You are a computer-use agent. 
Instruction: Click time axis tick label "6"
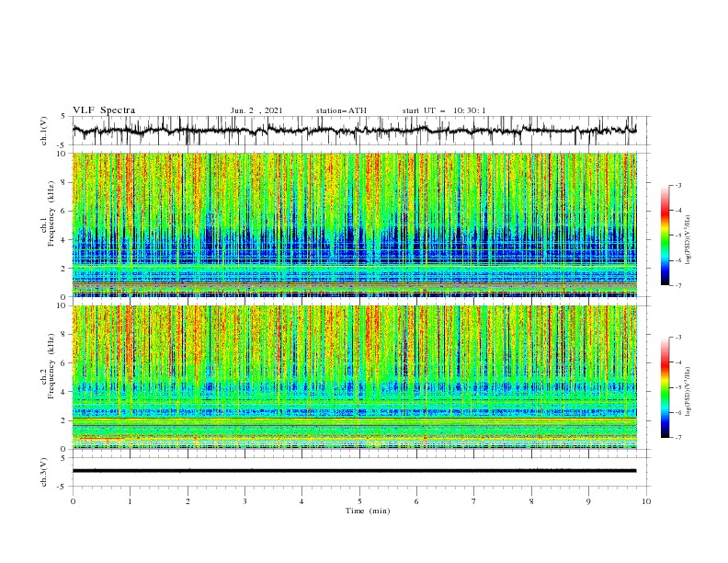click(x=416, y=501)
